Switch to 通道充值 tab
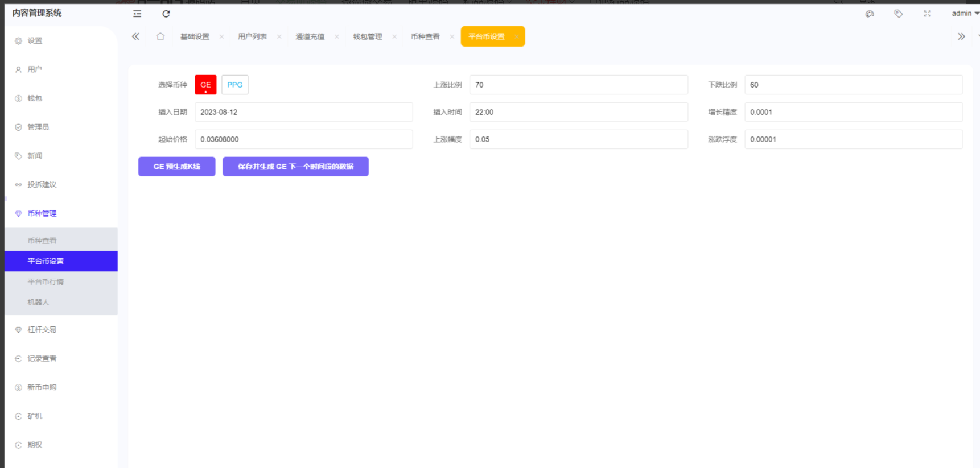The width and height of the screenshot is (980, 468). 310,36
